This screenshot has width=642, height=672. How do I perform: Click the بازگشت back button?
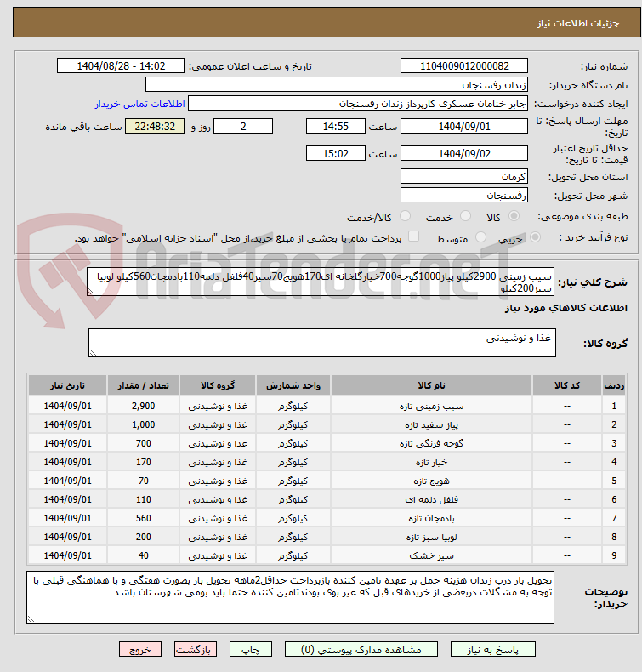[196, 650]
